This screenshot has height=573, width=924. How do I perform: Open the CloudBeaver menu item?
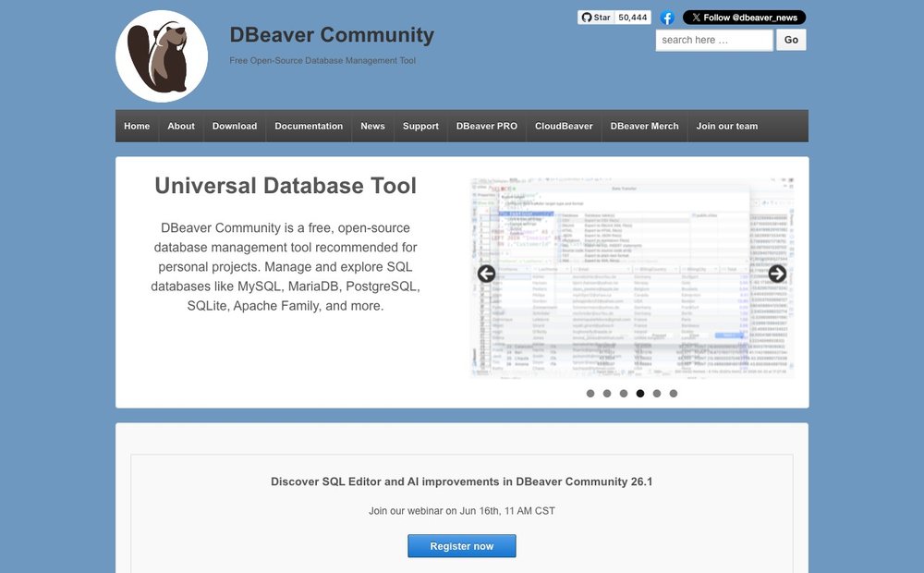point(564,127)
